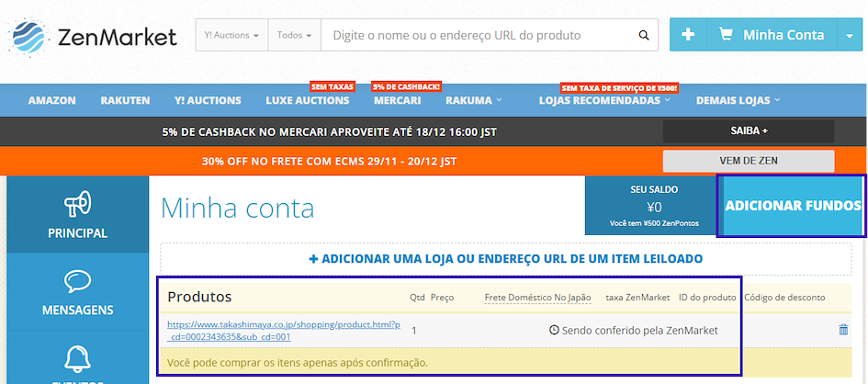Viewport: 868px width, 384px height.
Task: Click the Saiba + button
Action: (x=749, y=131)
